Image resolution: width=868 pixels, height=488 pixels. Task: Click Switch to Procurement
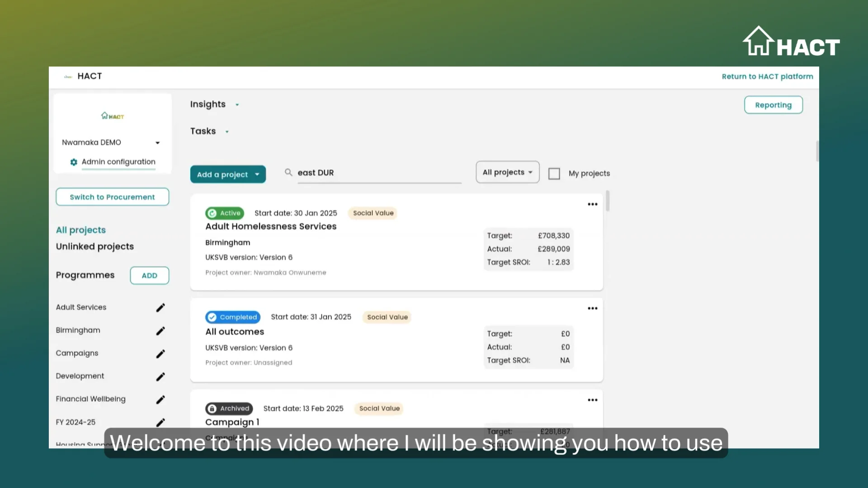click(x=112, y=197)
